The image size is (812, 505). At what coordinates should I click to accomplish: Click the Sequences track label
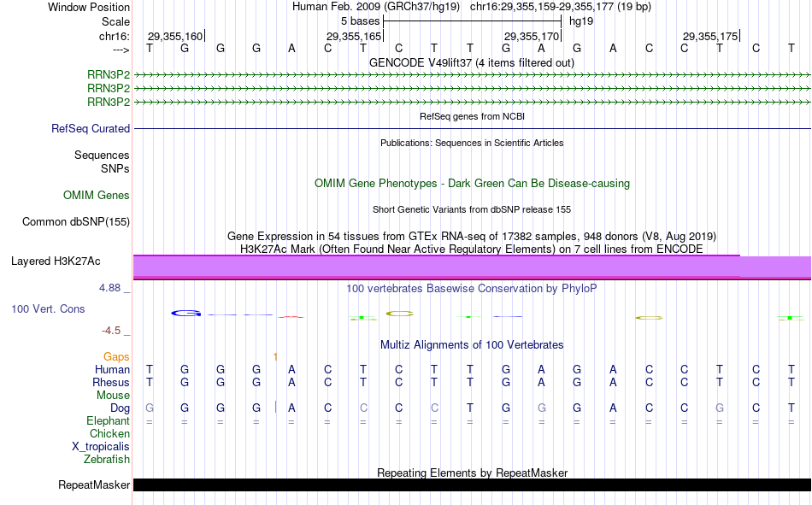pos(102,155)
